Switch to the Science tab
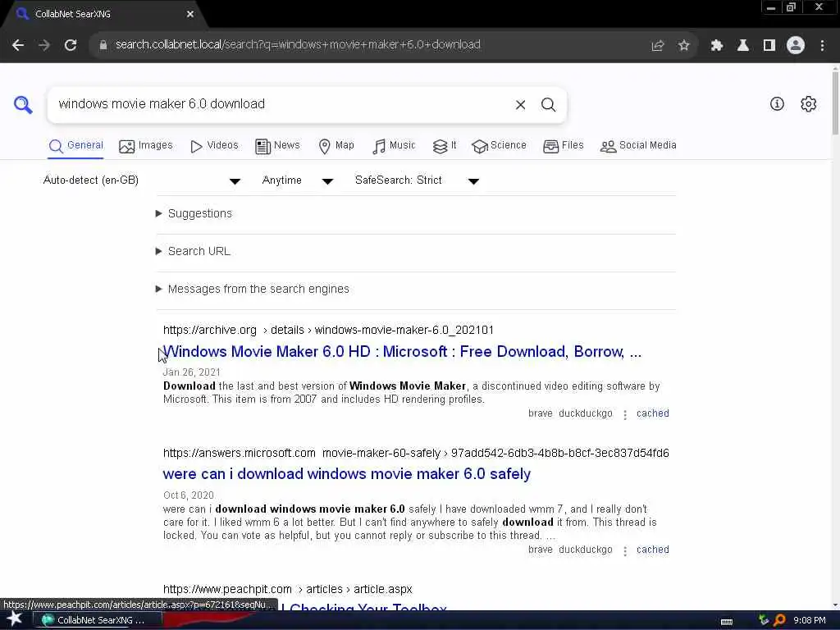The height and width of the screenshot is (630, 840). pyautogui.click(x=499, y=146)
